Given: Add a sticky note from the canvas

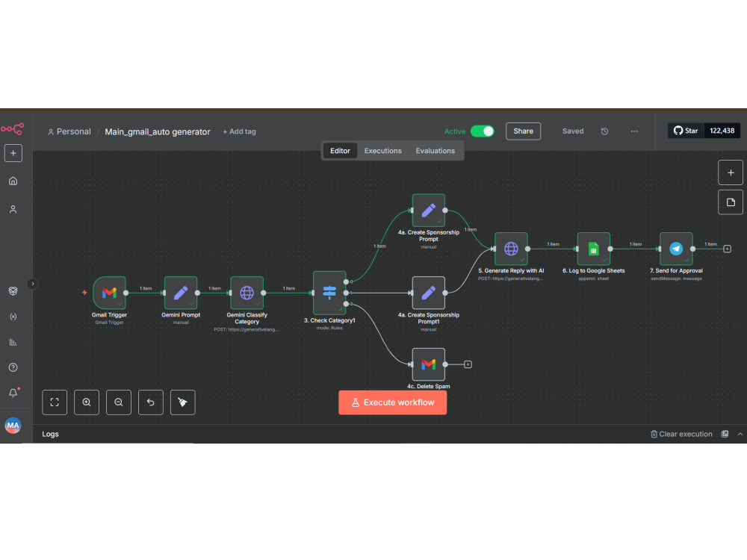Looking at the screenshot, I should [x=731, y=202].
